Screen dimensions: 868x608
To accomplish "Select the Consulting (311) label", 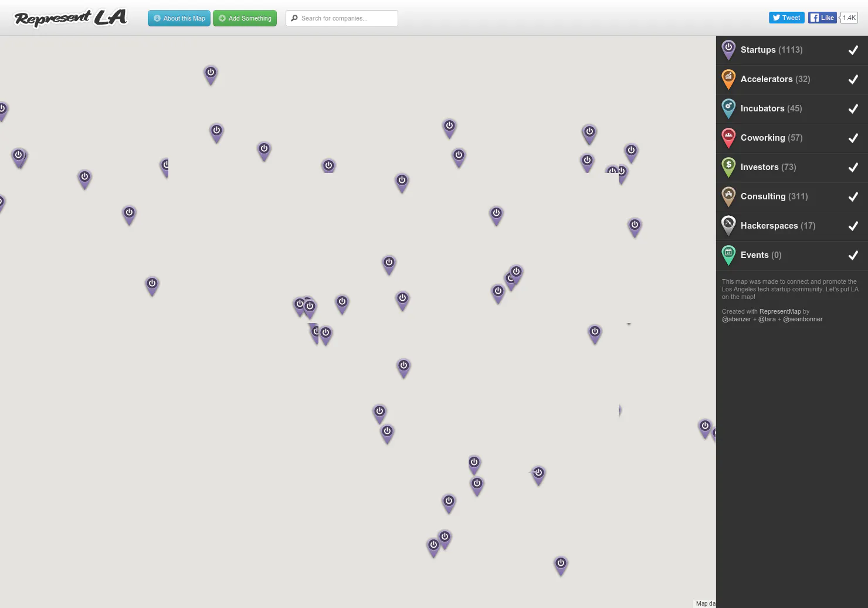I will click(x=774, y=196).
